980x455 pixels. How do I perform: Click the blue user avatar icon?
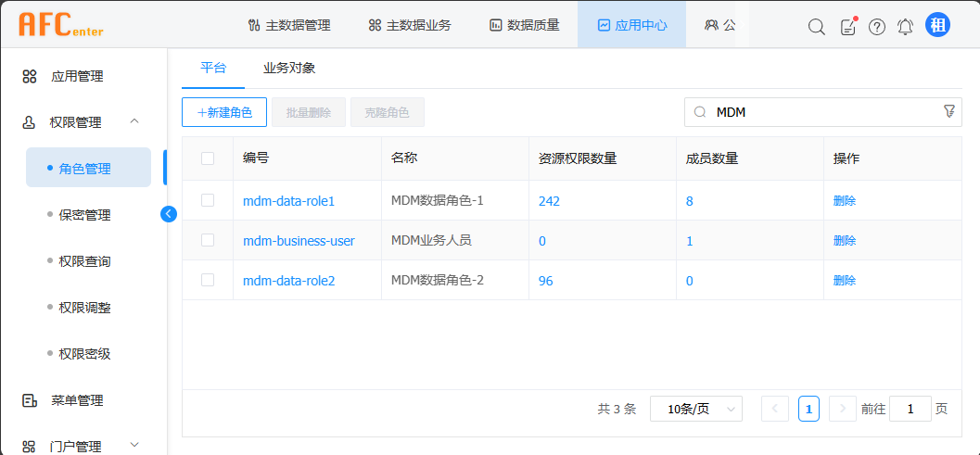pyautogui.click(x=937, y=25)
